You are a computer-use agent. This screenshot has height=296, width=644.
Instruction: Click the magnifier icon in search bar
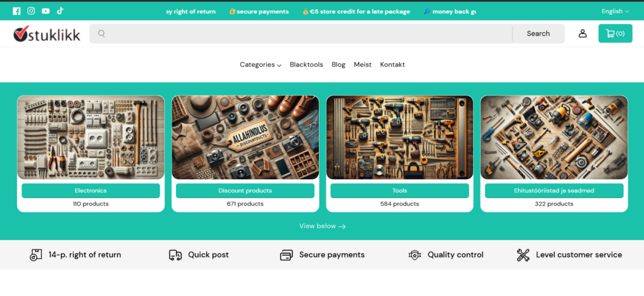(101, 34)
